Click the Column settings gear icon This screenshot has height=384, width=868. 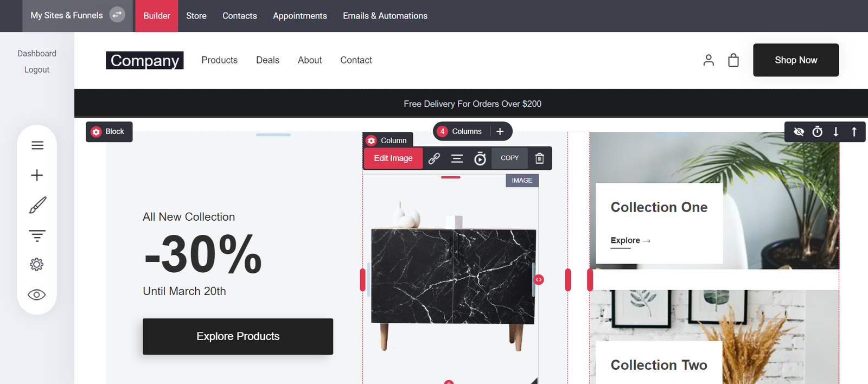(372, 140)
